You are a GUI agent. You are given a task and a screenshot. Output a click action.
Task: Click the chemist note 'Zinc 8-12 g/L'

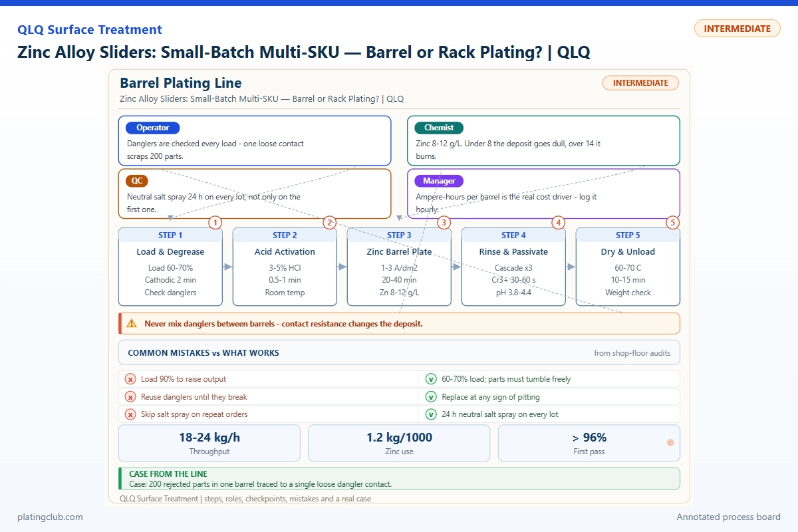pyautogui.click(x=508, y=150)
